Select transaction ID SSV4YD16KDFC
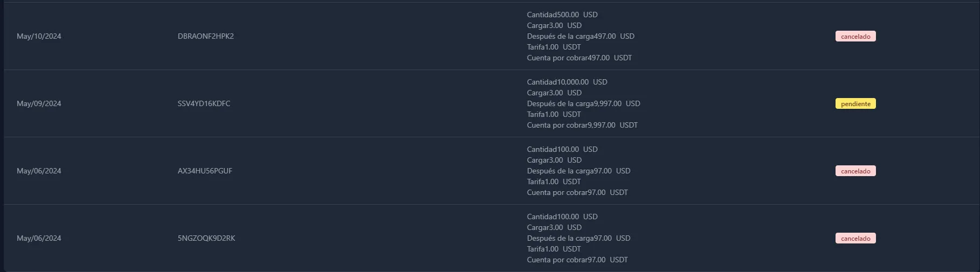This screenshot has height=272, width=980. (204, 103)
